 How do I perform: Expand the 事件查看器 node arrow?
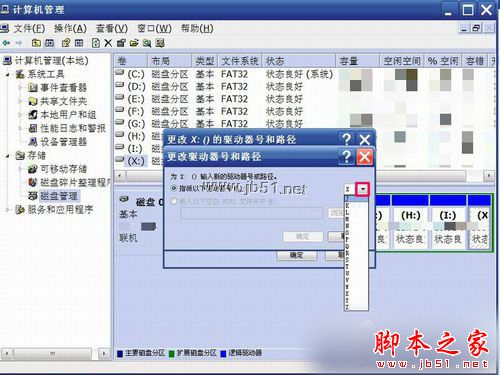tap(21, 88)
